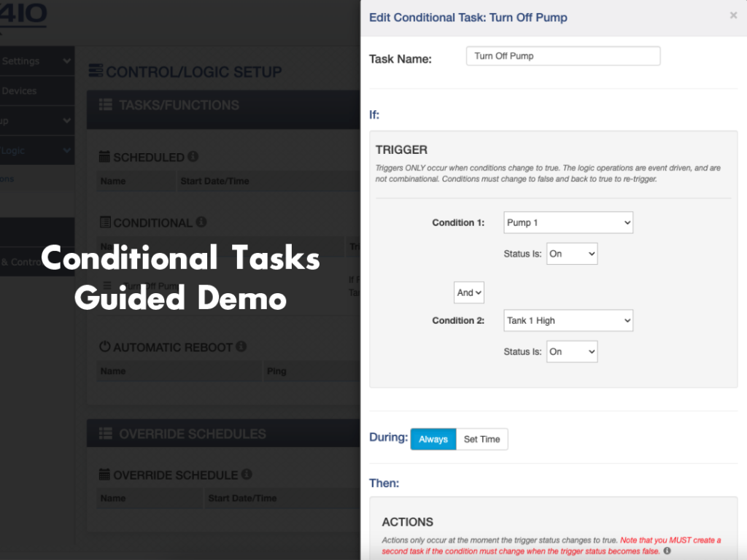Click the dialog title Edit Conditional Task
This screenshot has height=560, width=747.
coord(468,17)
